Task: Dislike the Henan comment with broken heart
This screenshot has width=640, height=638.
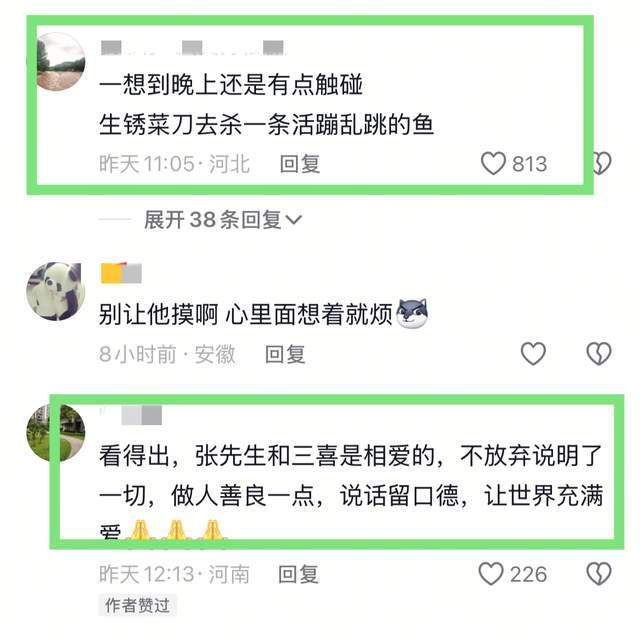Action: [599, 574]
